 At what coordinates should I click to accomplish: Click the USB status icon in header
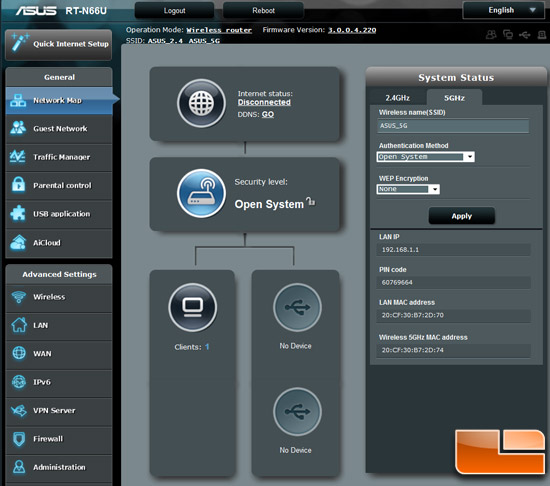pyautogui.click(x=525, y=35)
